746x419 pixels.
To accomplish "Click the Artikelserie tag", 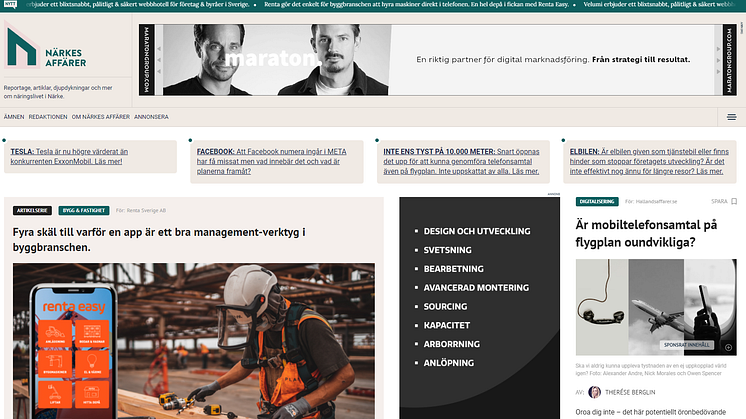I will coord(33,211).
